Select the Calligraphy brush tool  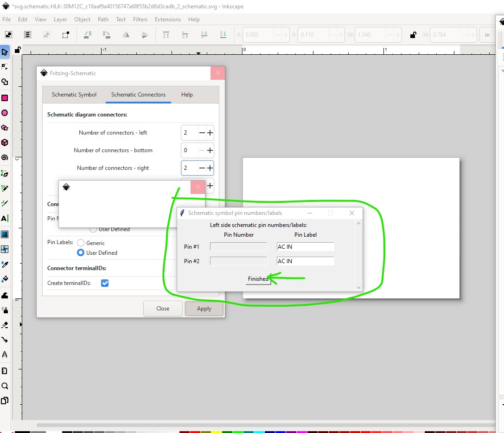(5, 203)
